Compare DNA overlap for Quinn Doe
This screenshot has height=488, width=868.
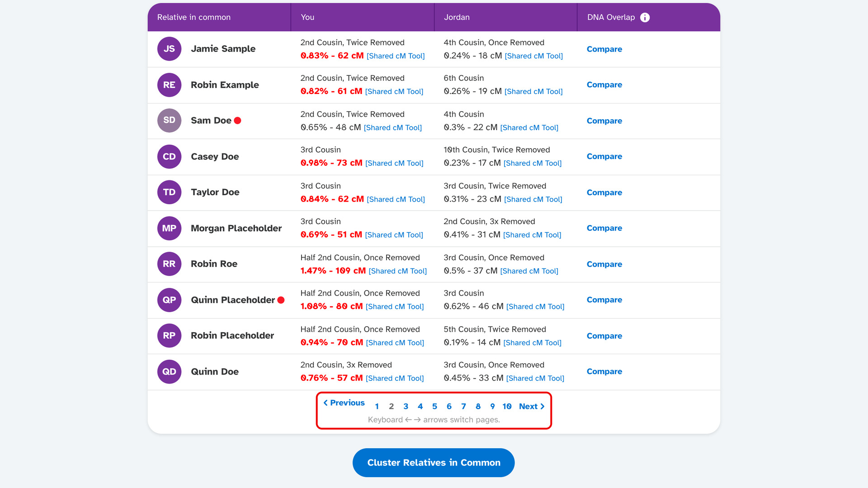(604, 371)
